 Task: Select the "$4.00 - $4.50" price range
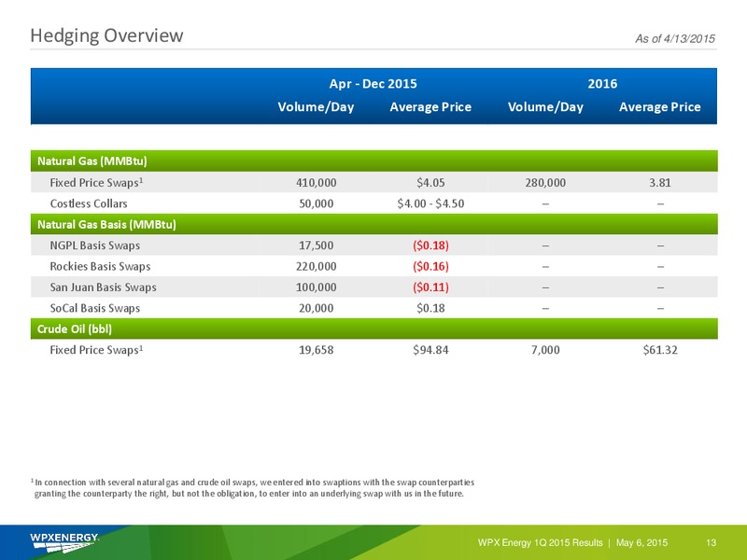pyautogui.click(x=430, y=203)
